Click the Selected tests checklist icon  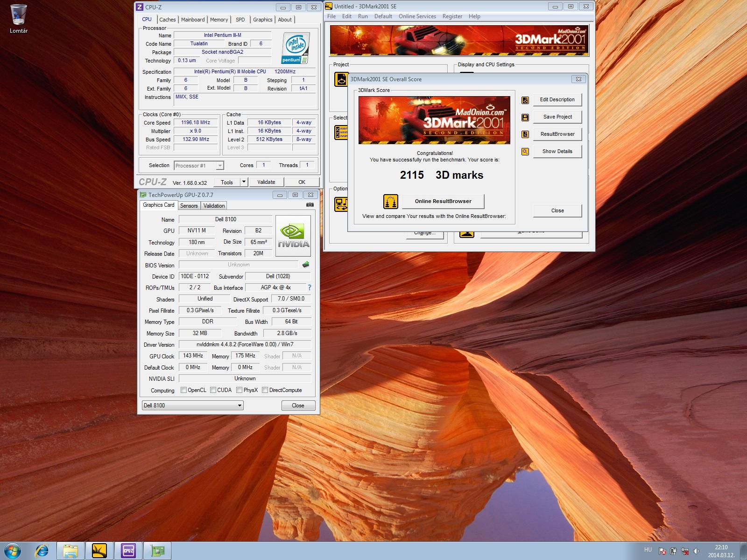[340, 133]
